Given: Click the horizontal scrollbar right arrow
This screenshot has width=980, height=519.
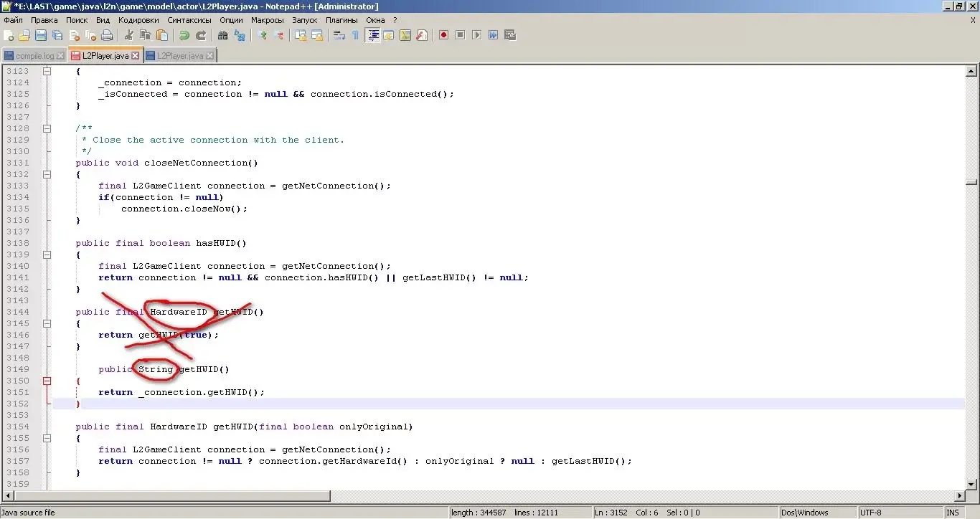Looking at the screenshot, I should pyautogui.click(x=961, y=495).
